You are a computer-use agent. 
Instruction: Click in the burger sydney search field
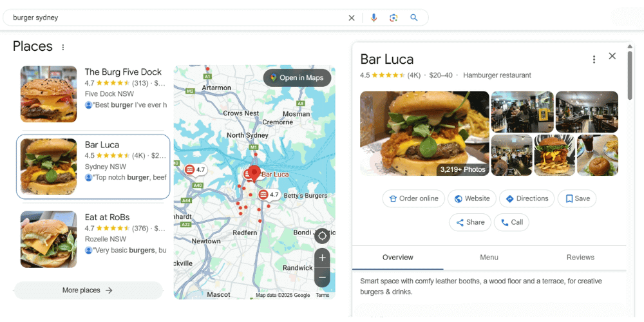click(x=176, y=17)
